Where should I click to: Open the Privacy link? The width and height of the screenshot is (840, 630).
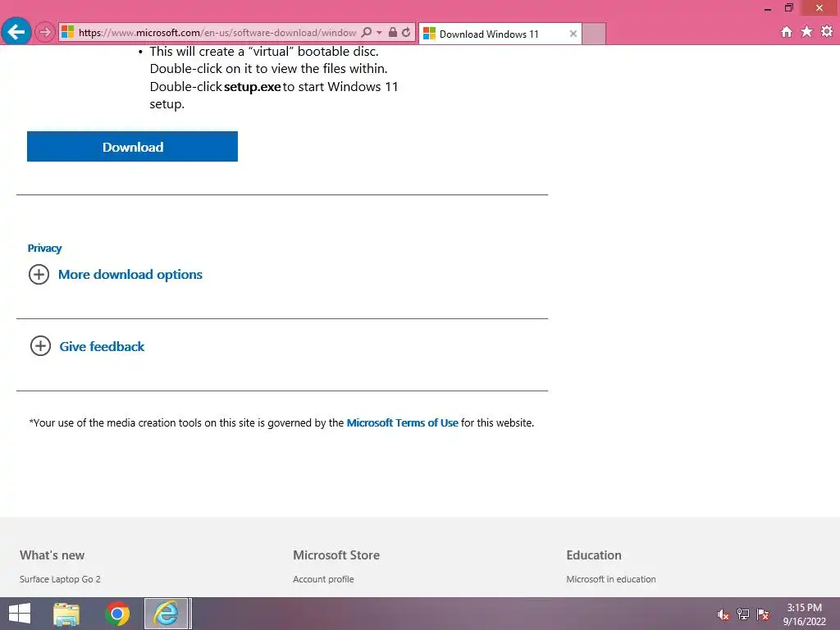click(44, 248)
